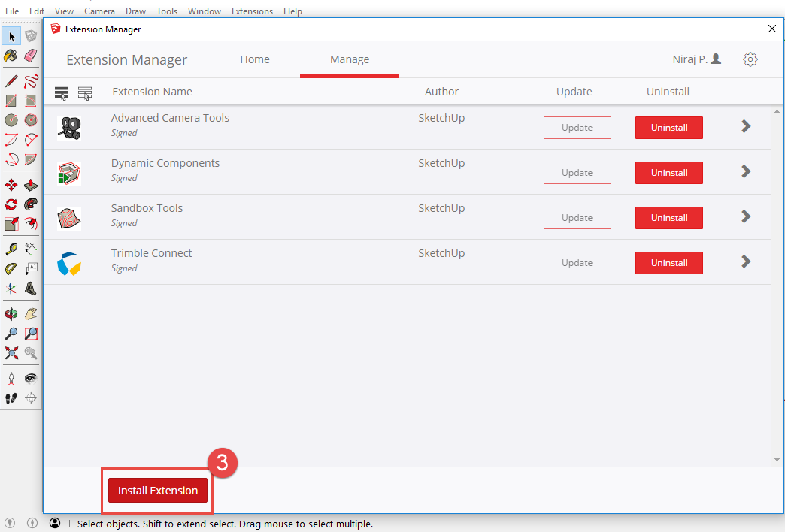Activate the Walk footprints tool
Viewport: 785px width, 532px height.
click(11, 398)
